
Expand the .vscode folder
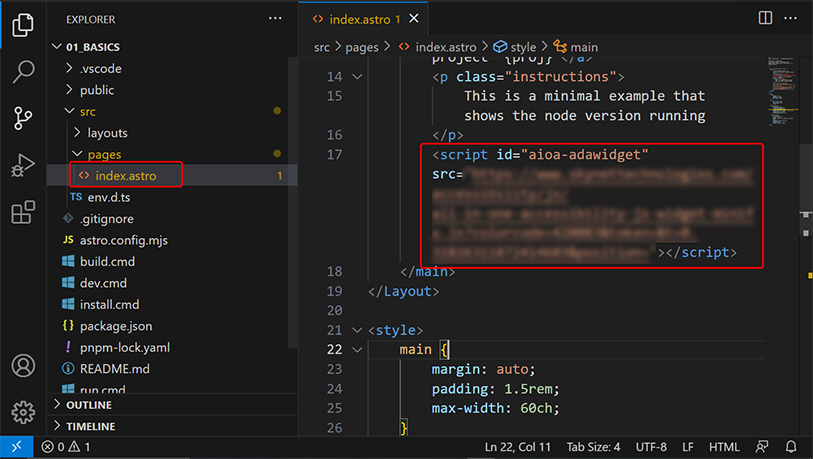(97, 69)
